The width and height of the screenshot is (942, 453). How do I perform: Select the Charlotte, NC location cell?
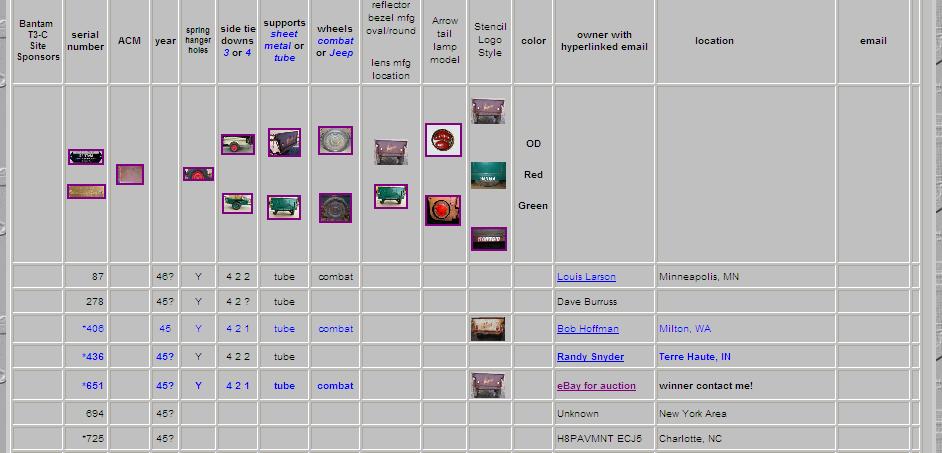click(746, 439)
